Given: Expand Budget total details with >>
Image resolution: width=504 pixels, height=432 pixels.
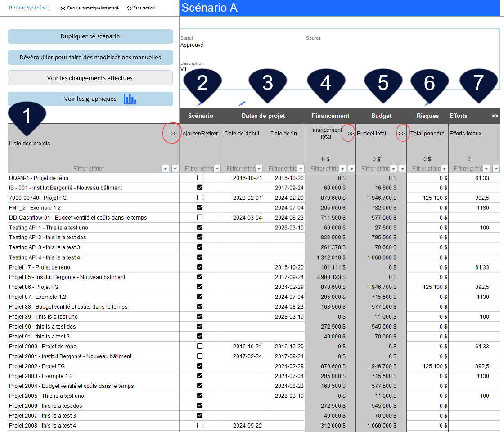Looking at the screenshot, I should (402, 133).
